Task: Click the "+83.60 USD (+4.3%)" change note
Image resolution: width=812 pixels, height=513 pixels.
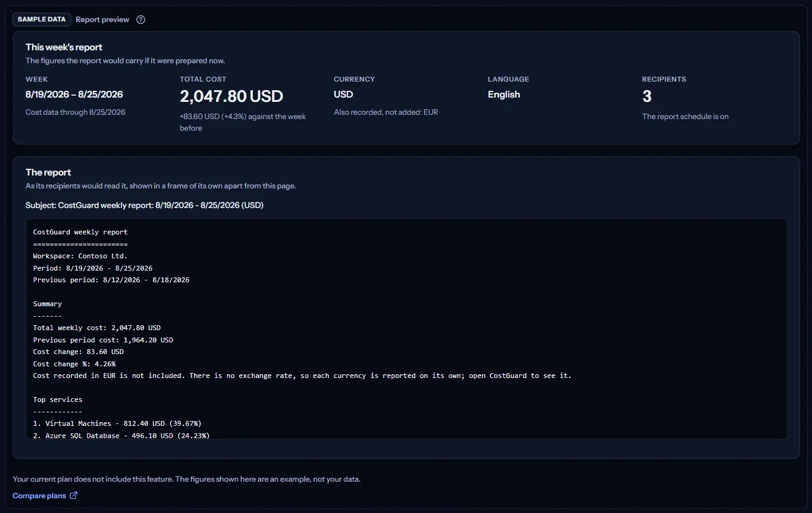Action: tap(243, 122)
